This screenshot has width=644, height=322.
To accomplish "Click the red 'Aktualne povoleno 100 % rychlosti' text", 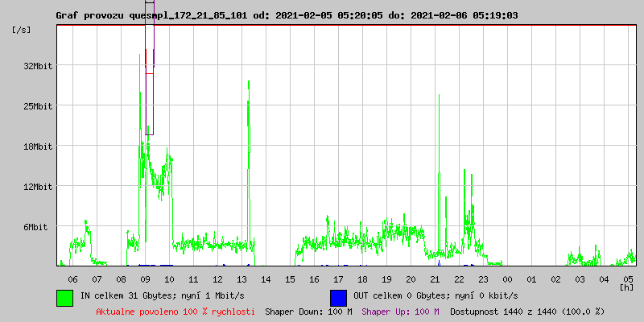I will tap(175, 311).
